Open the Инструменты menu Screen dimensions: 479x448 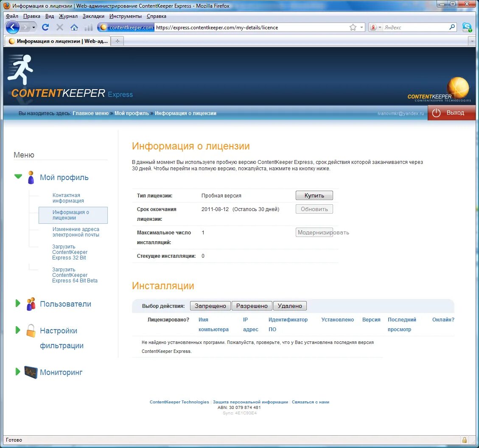point(126,16)
